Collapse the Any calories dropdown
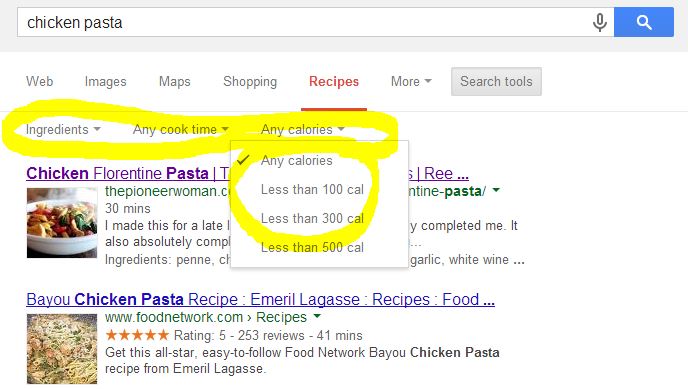Image resolution: width=688 pixels, height=389 pixels. tap(303, 129)
